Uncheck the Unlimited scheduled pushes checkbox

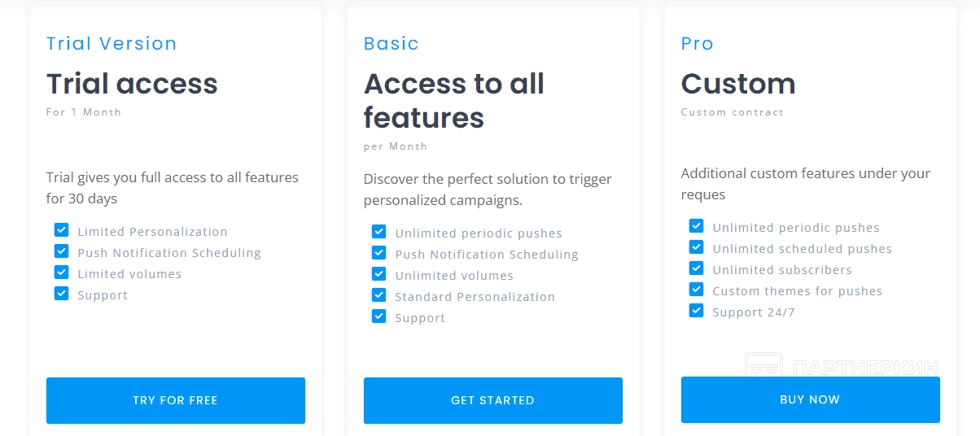pyautogui.click(x=696, y=247)
